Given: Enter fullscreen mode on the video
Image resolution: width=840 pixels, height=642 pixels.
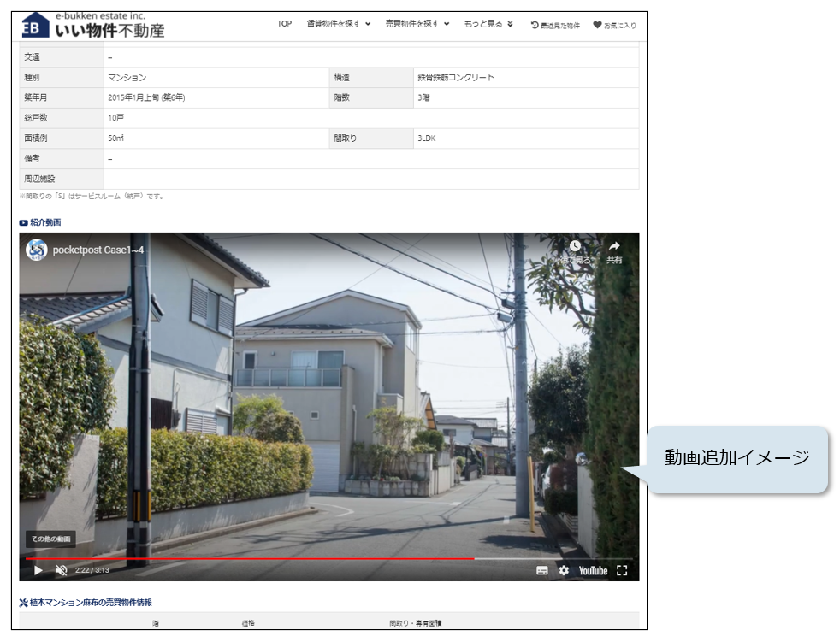Looking at the screenshot, I should (x=622, y=570).
